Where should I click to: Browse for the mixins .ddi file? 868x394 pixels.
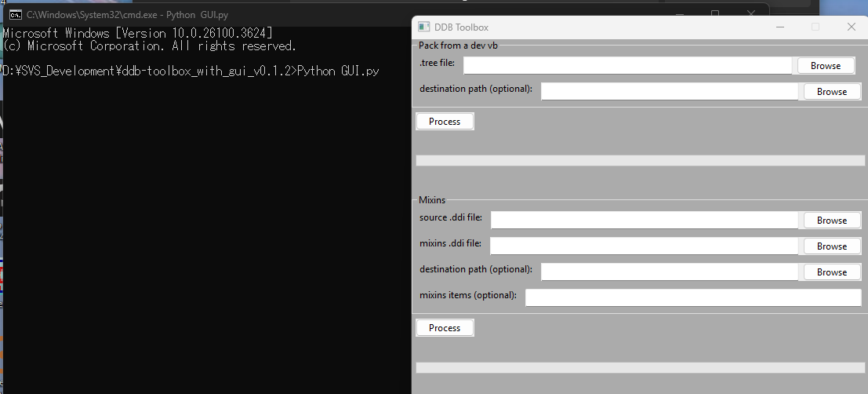click(x=831, y=246)
